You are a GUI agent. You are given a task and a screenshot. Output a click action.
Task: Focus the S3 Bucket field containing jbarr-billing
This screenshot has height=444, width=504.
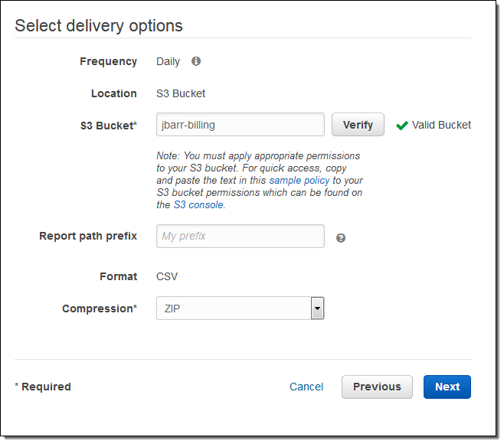[240, 125]
